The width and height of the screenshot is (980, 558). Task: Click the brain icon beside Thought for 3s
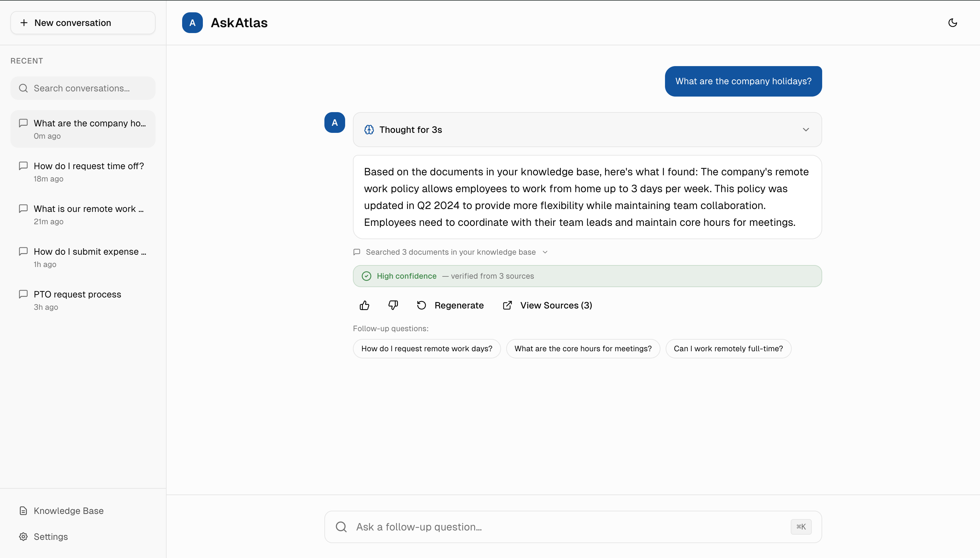click(x=369, y=130)
